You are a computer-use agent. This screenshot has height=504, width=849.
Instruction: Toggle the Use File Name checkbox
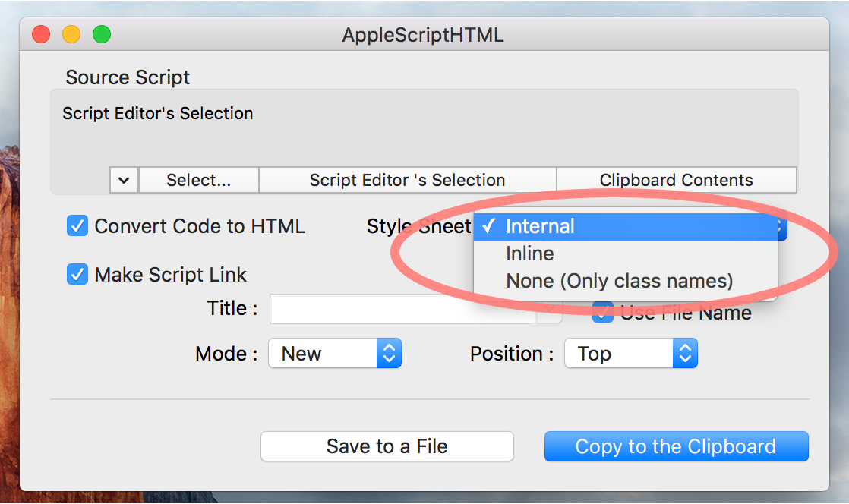[602, 313]
